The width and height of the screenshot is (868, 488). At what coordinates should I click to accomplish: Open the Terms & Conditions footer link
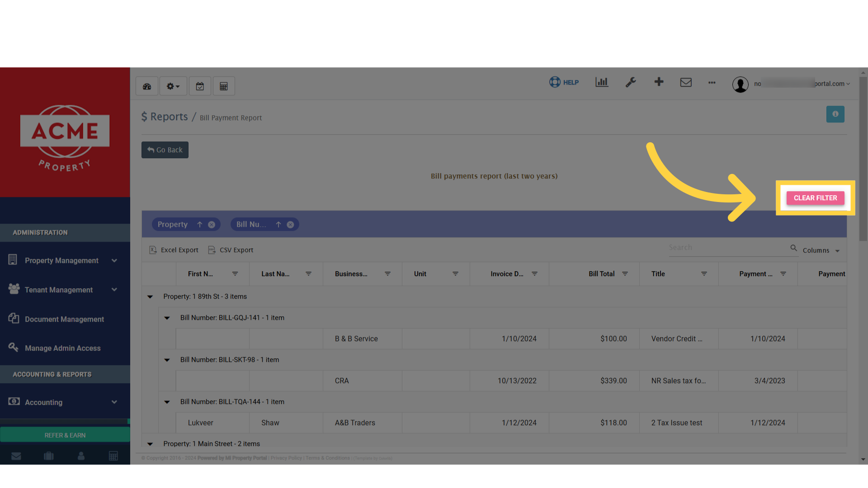(x=328, y=458)
